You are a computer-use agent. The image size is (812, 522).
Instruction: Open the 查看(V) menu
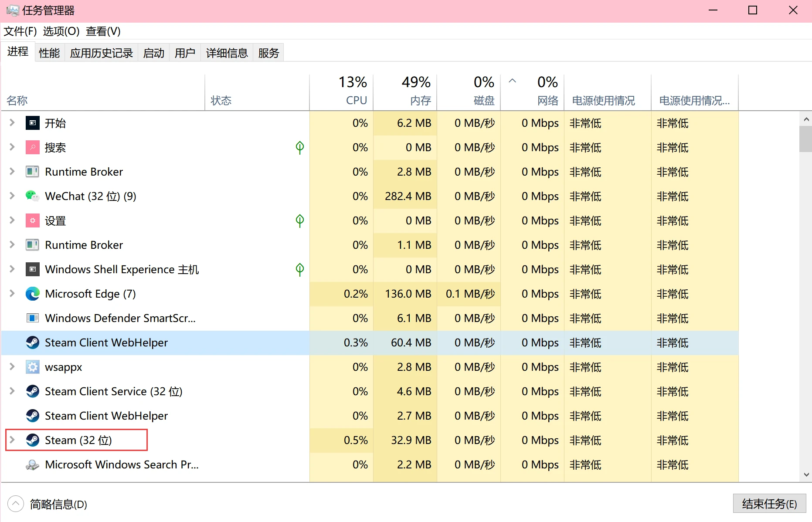pyautogui.click(x=103, y=31)
